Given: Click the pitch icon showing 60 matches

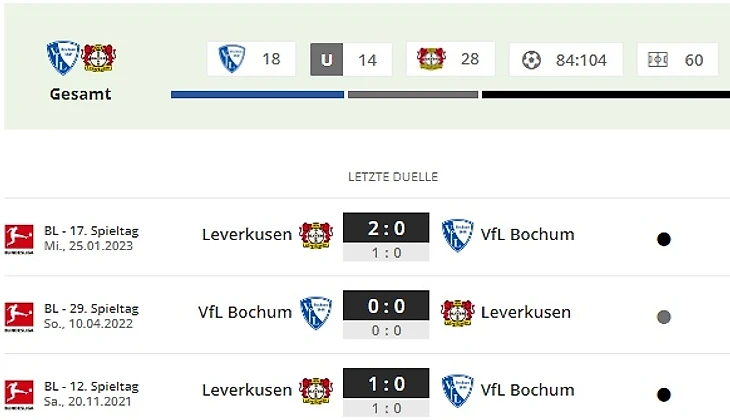Looking at the screenshot, I should click(x=658, y=60).
